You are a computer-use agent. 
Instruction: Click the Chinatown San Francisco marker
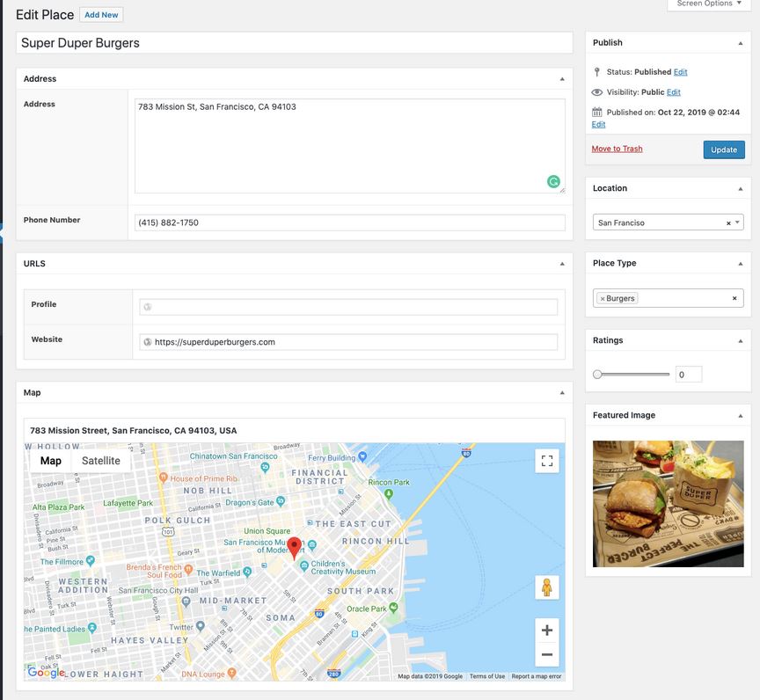(x=265, y=467)
